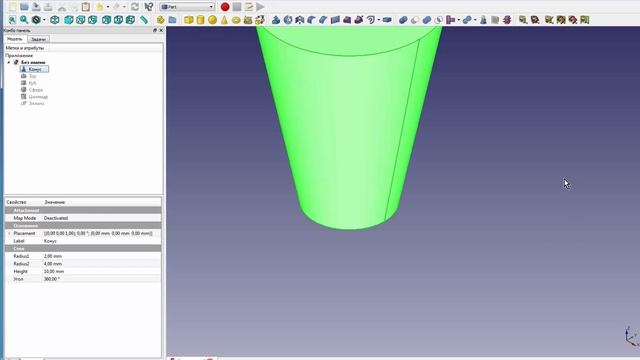Create a cone primitive
640x360 pixels.
(224, 20)
